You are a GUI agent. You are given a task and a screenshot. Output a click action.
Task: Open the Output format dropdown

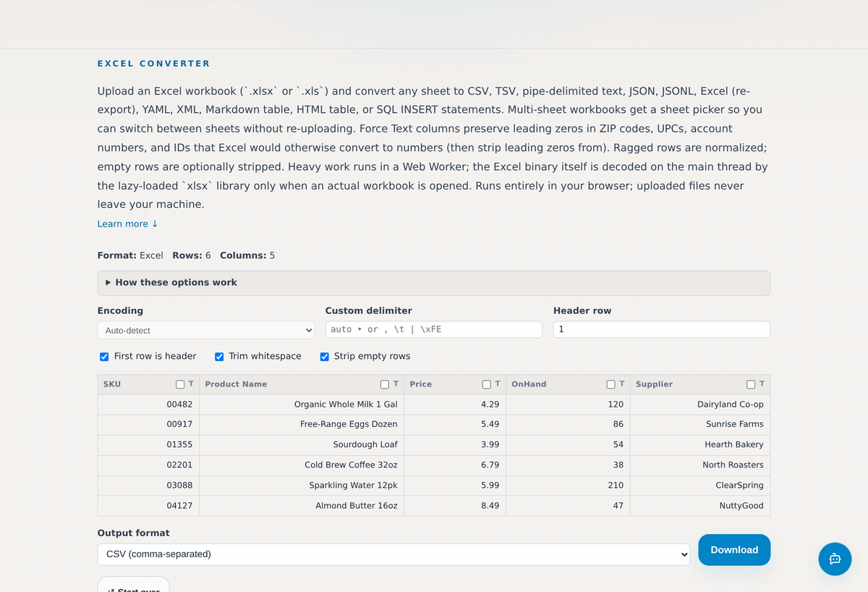393,554
